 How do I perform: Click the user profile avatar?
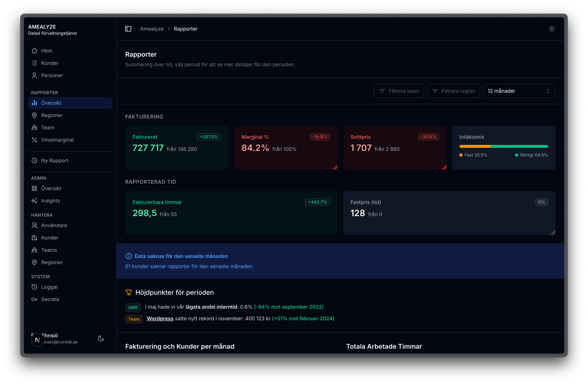(x=37, y=340)
